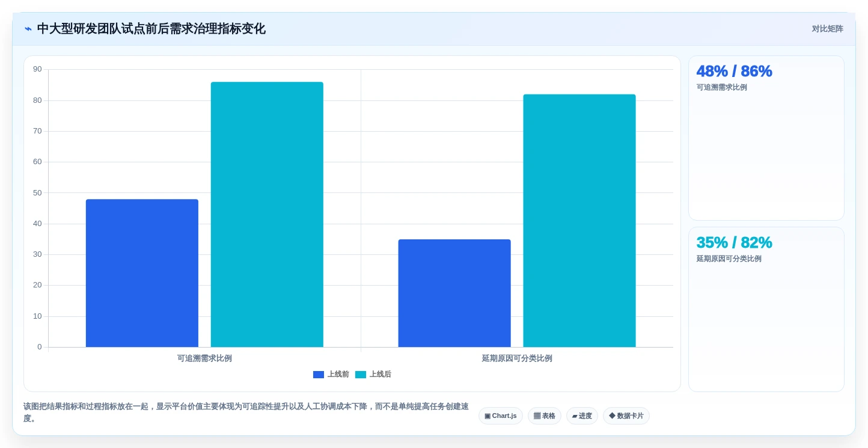This screenshot has width=868, height=448.
Task: Click the y-axis value 90
Action: coord(37,69)
